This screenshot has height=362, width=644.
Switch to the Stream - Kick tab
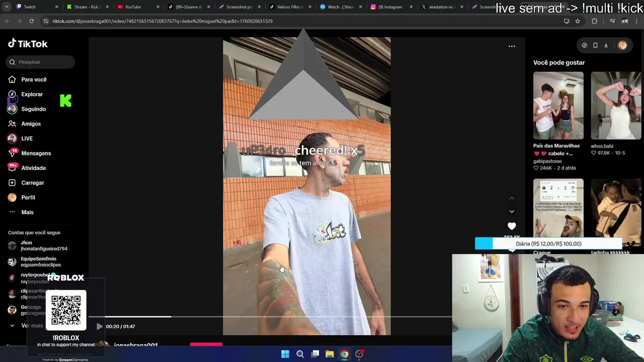[88, 7]
